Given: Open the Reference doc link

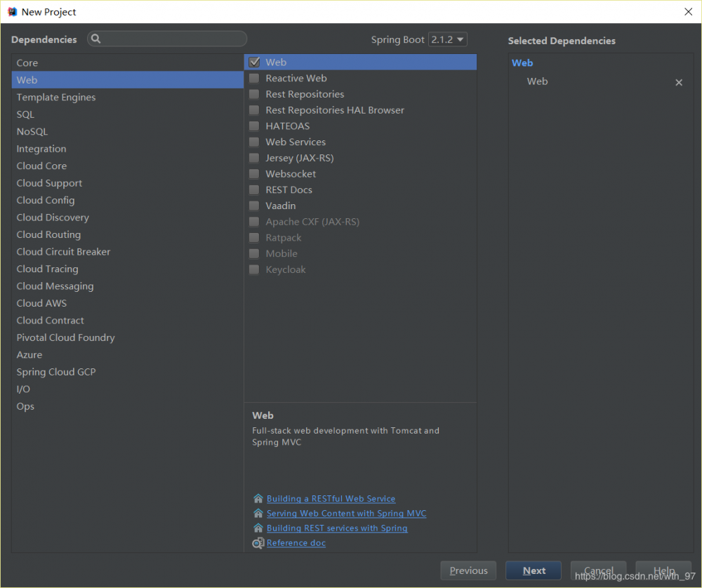Looking at the screenshot, I should coord(296,543).
